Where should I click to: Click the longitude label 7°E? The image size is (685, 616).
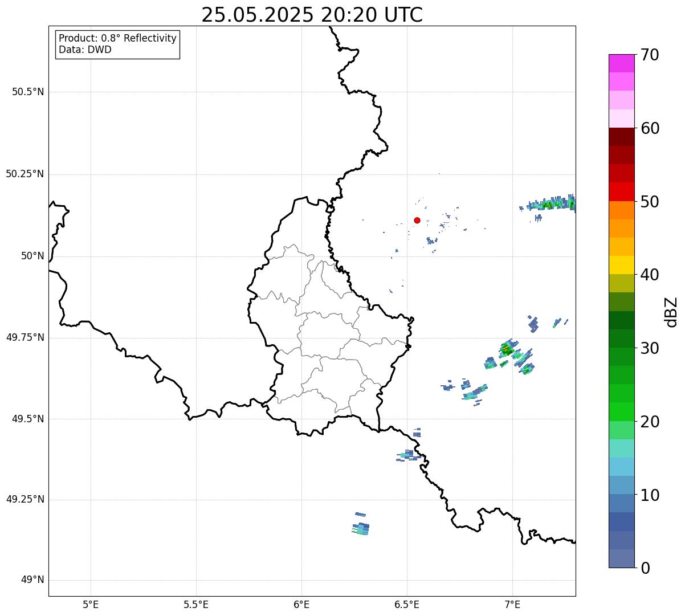[x=512, y=604]
